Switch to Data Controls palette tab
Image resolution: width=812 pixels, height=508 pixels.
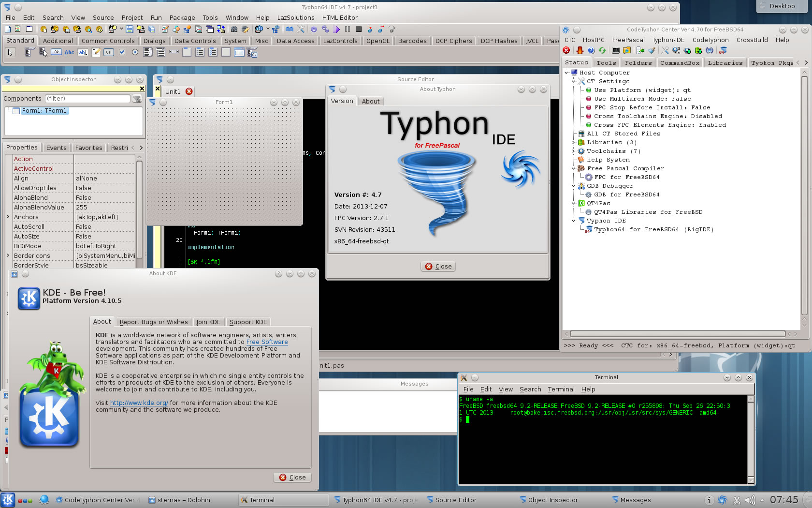195,41
